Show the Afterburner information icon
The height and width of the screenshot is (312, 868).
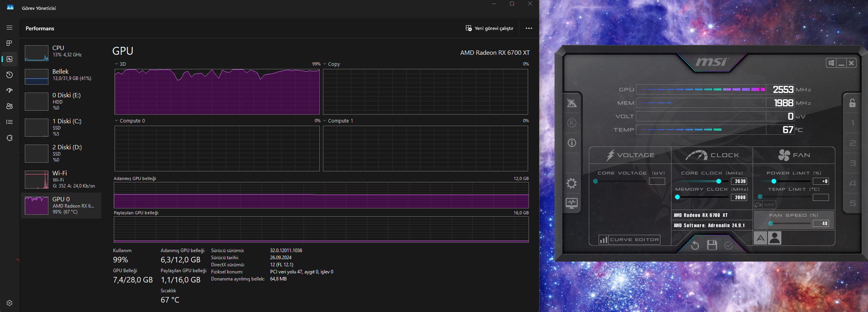click(x=572, y=143)
